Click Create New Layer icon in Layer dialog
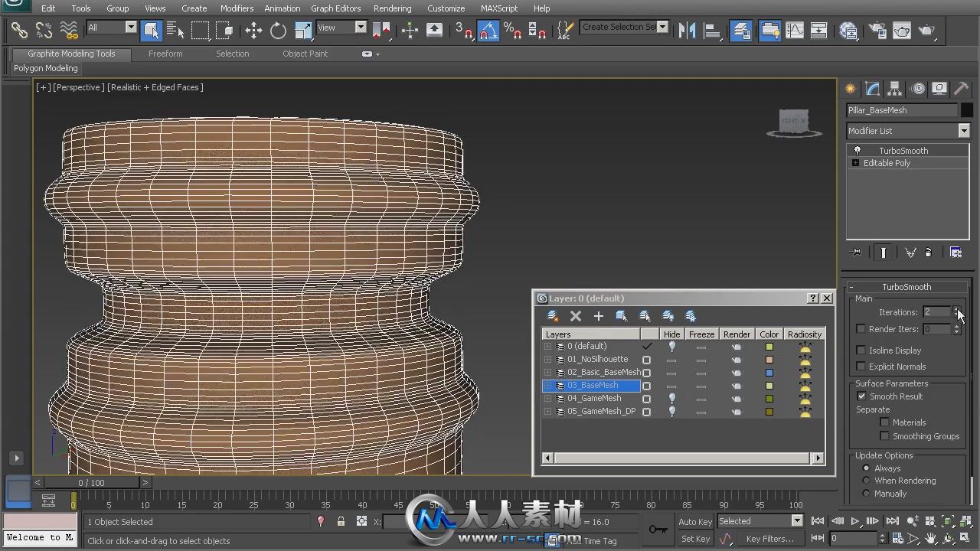Viewport: 980px width, 551px height. pos(553,316)
